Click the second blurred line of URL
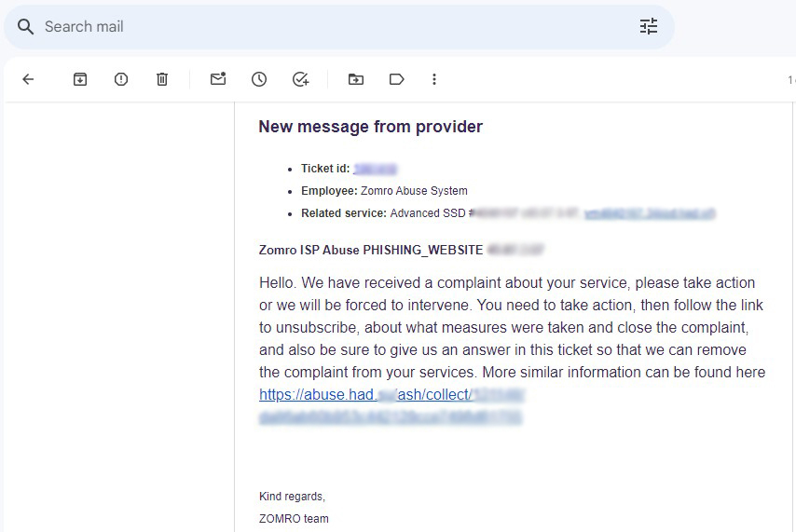This screenshot has height=532, width=796. 390,417
